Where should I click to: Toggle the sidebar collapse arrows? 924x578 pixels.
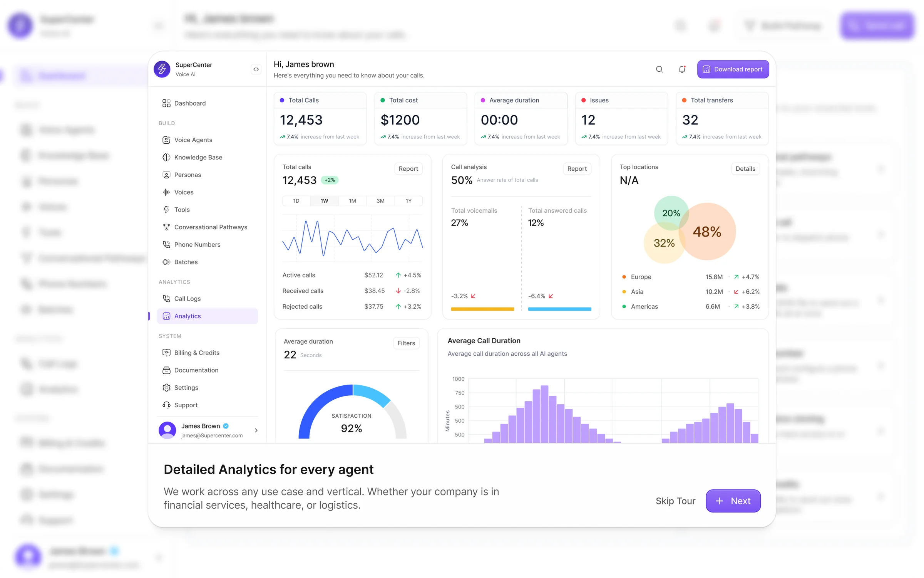click(x=256, y=69)
